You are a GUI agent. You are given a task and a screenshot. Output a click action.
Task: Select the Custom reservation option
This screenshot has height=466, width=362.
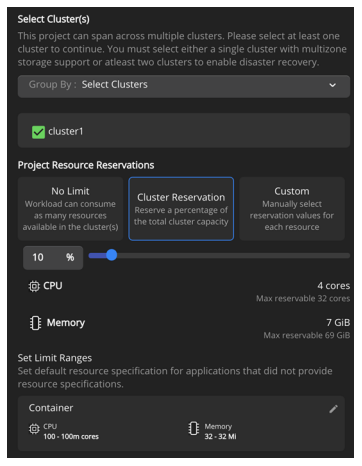[292, 209]
